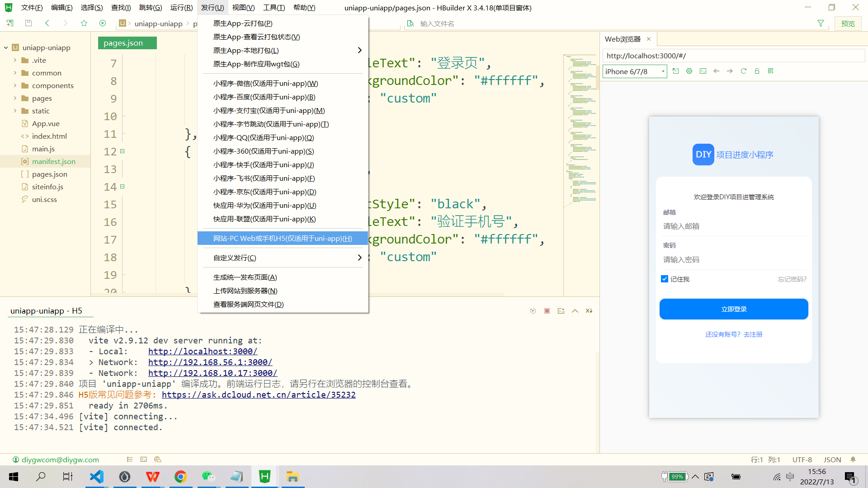868x488 pixels.
Task: Open a new terminal from console toolbar
Action: tap(561, 311)
